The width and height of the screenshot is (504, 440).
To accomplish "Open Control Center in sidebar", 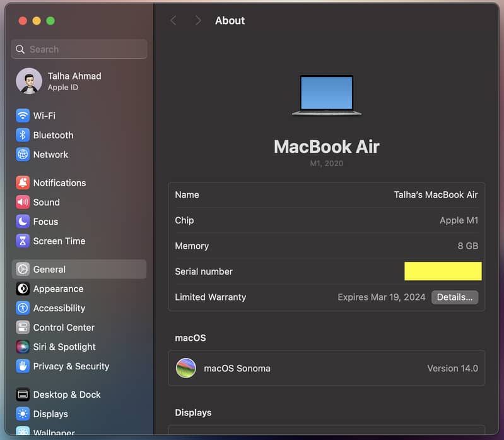I will (64, 328).
